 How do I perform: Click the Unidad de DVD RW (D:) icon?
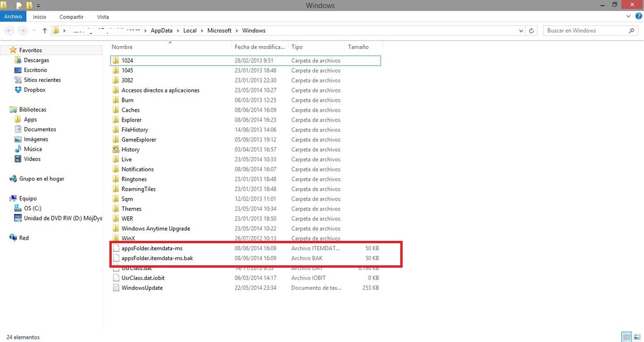click(x=18, y=218)
